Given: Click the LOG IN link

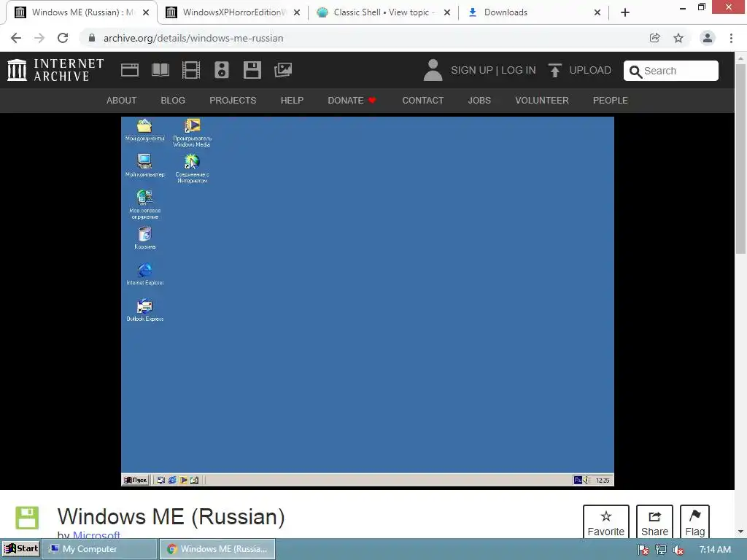Looking at the screenshot, I should (519, 71).
